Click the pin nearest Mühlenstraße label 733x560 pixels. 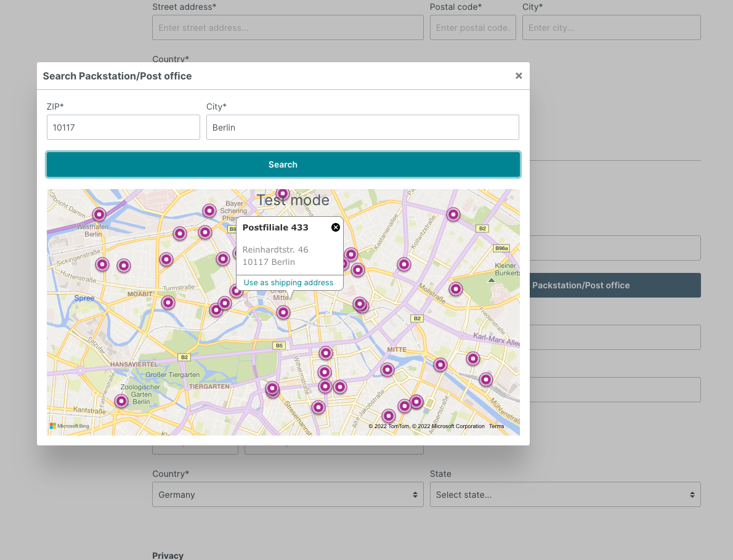486,379
